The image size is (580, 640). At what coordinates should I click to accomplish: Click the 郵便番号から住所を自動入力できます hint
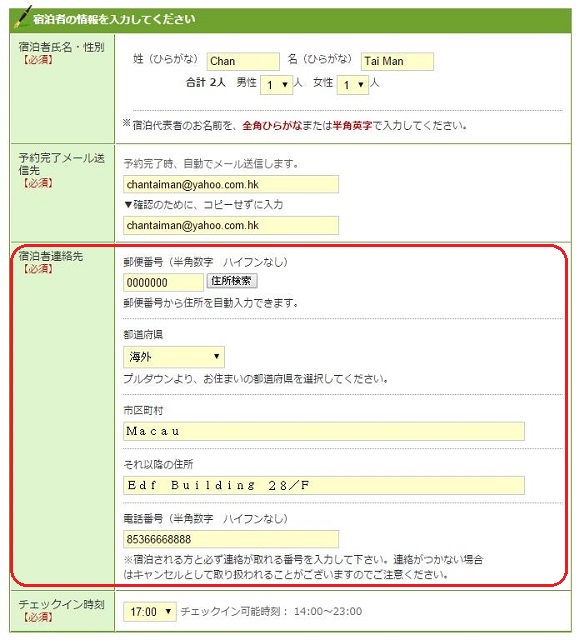point(211,303)
